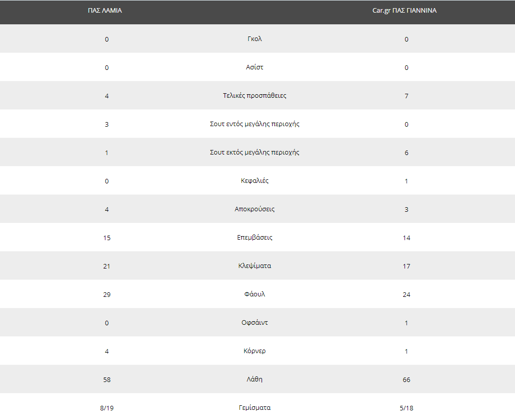This screenshot has height=420, width=515.
Task: Click Giannina's errors value 66
Action: click(407, 379)
